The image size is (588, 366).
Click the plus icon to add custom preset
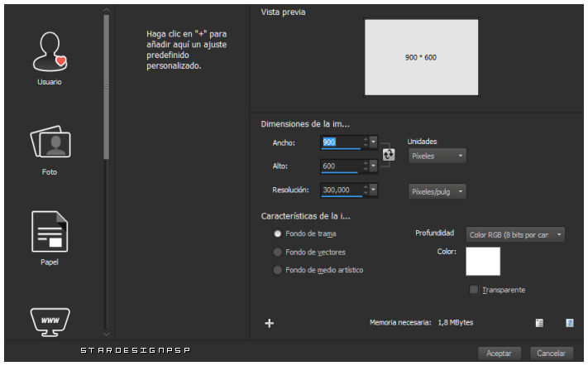[x=270, y=323]
